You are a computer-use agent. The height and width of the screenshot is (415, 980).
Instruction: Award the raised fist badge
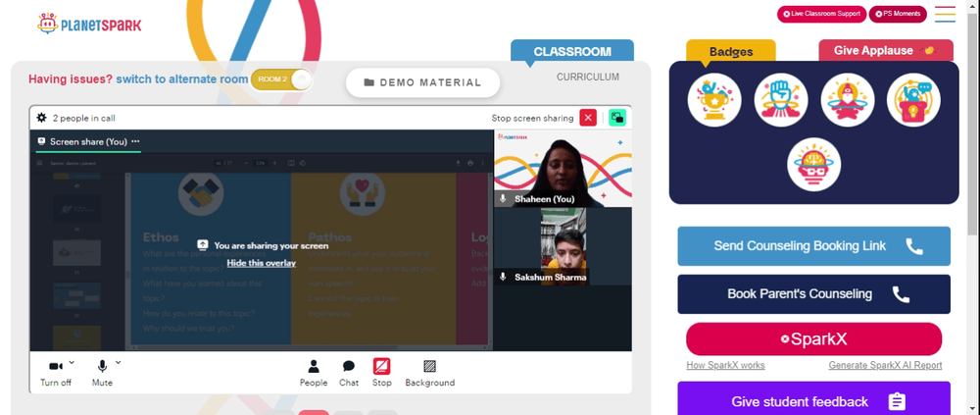point(781,100)
